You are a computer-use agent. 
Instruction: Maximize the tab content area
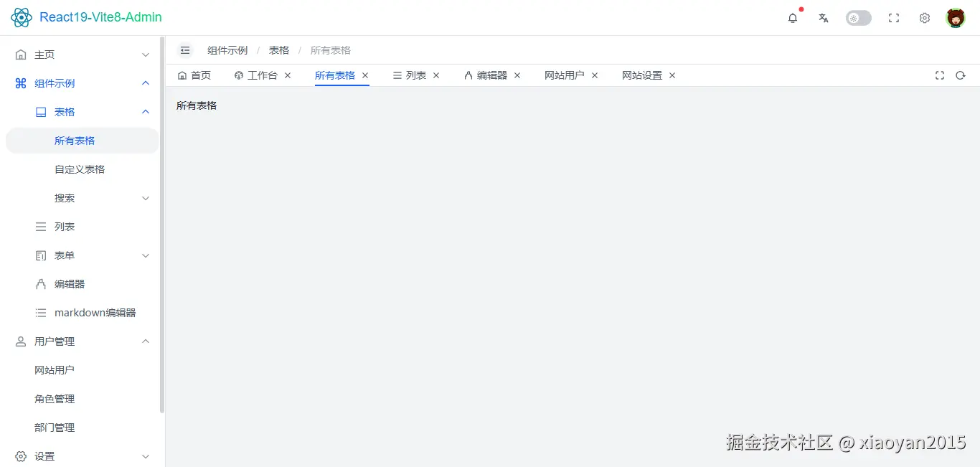coord(940,75)
